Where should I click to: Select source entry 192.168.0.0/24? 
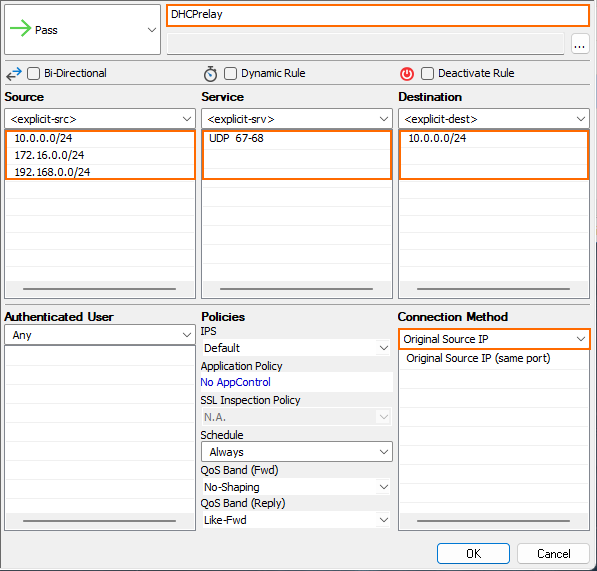click(x=100, y=172)
